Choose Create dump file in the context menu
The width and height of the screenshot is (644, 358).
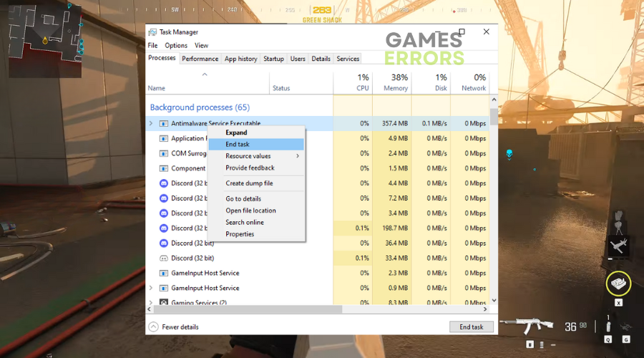pos(256,183)
